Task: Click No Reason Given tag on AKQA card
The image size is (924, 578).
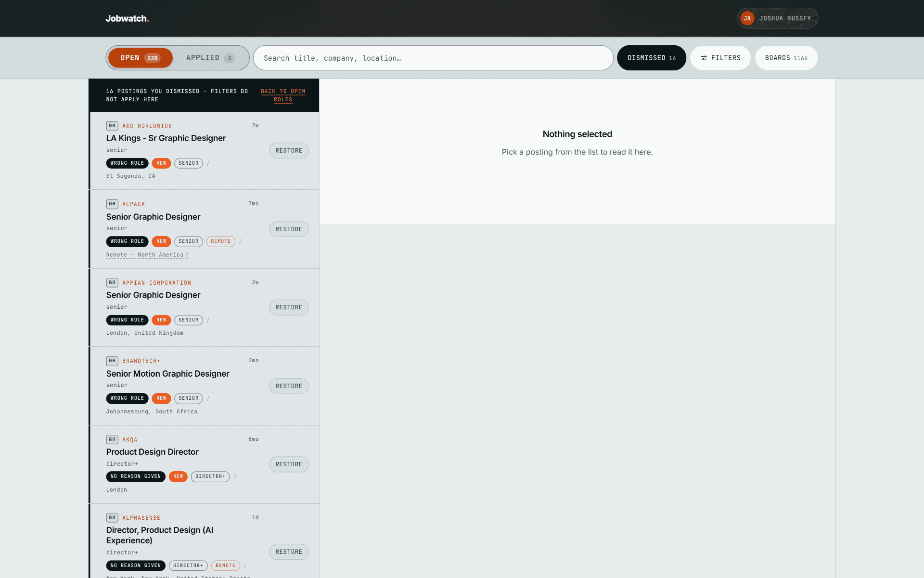Action: coord(136,476)
